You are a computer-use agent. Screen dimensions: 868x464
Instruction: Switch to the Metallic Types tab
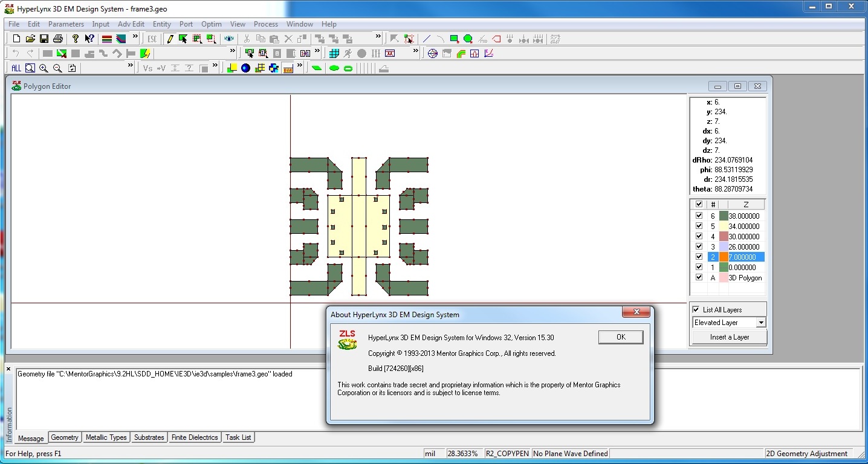click(x=106, y=437)
